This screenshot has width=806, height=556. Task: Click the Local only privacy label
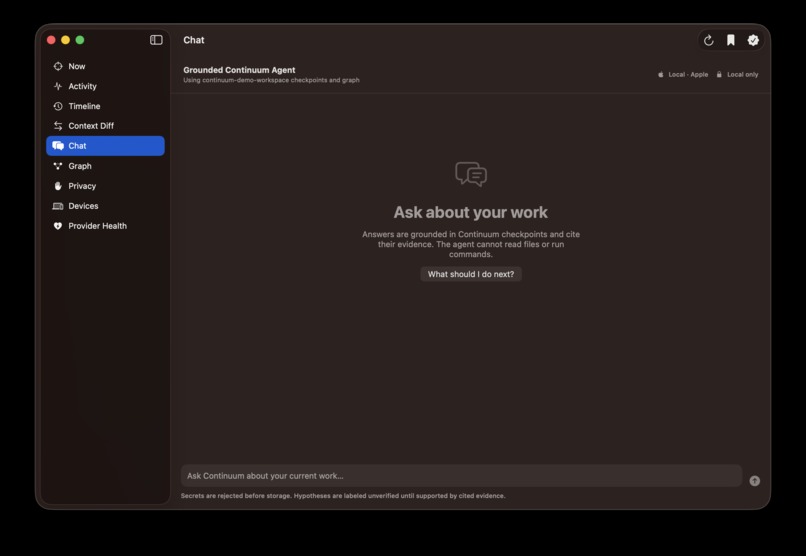[x=743, y=75]
